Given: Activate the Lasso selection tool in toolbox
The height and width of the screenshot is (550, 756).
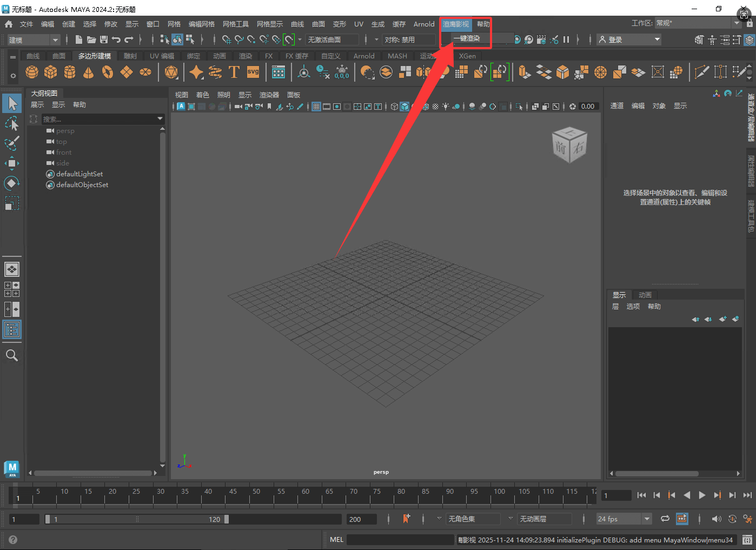Looking at the screenshot, I should point(12,124).
